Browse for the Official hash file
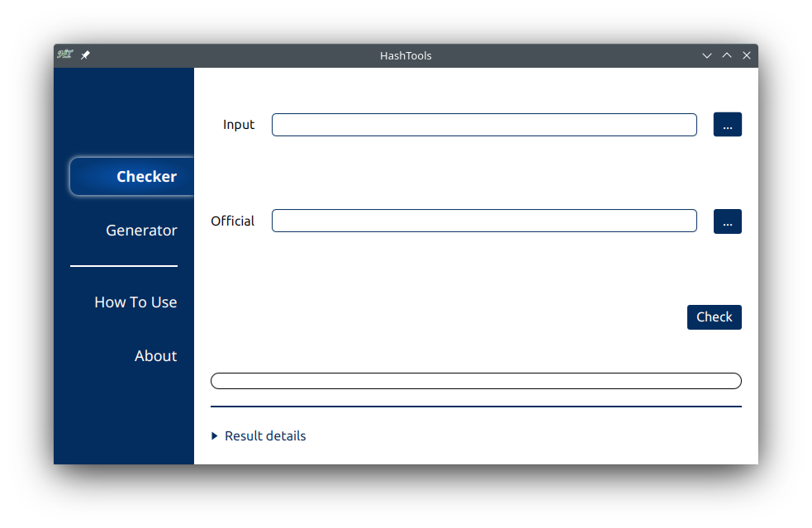Screen dimensions: 812x528 [x=727, y=221]
